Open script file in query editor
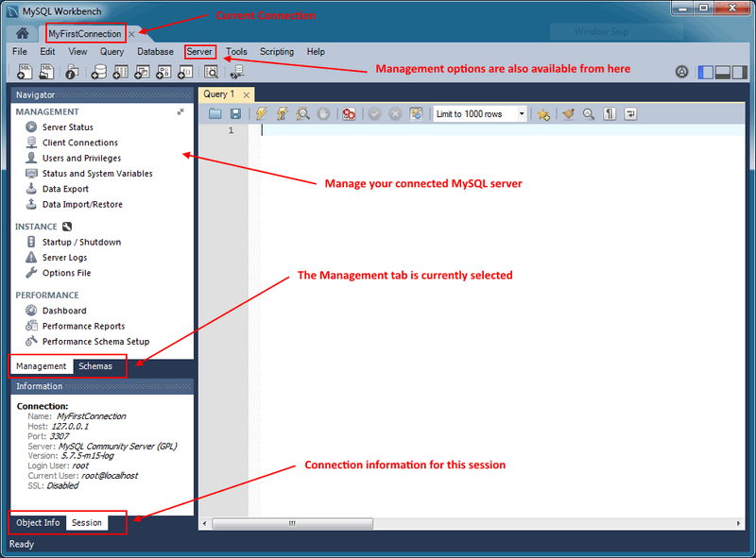The height and width of the screenshot is (558, 756). coord(215,113)
